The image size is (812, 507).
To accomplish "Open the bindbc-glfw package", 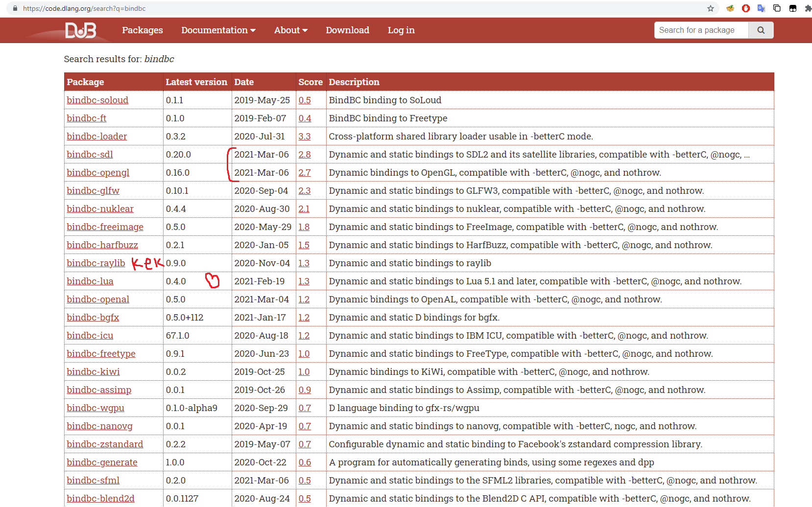I will (93, 191).
